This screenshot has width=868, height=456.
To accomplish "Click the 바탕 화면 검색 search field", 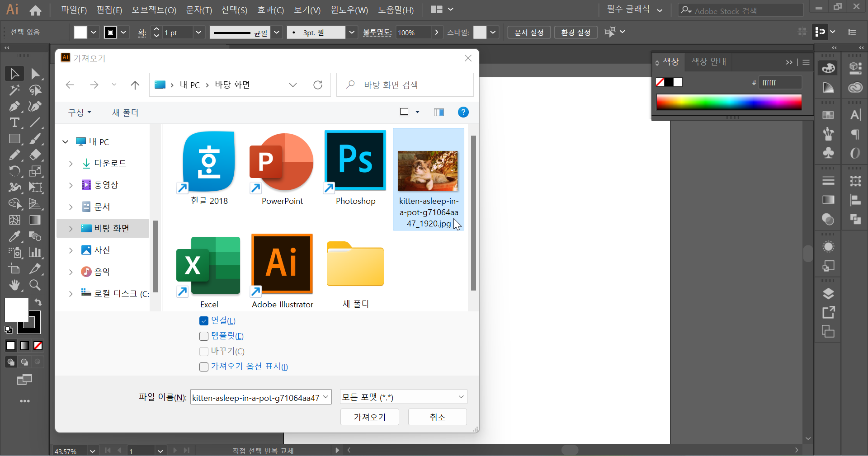I will point(405,85).
